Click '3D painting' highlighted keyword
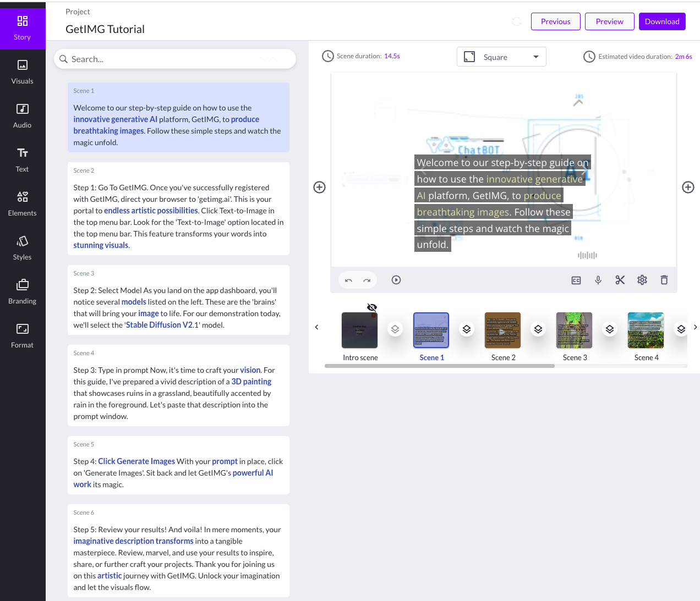Viewport: 700px width, 601px height. (x=251, y=382)
